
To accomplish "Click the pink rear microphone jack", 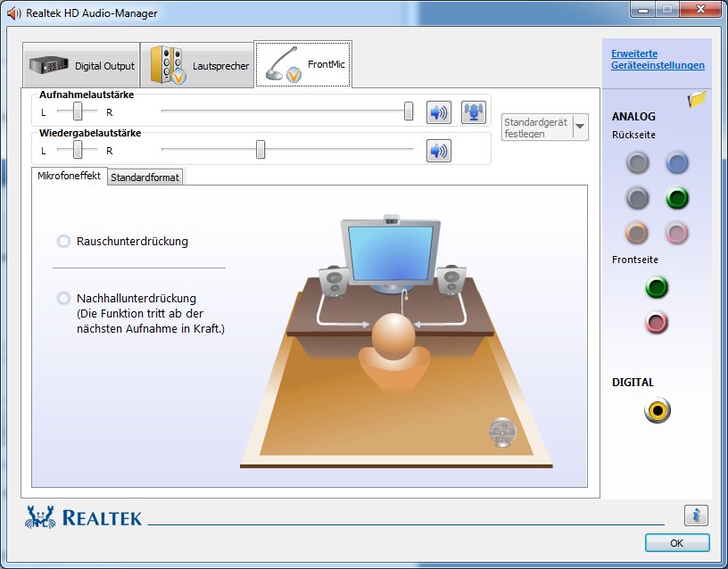I will 677,233.
